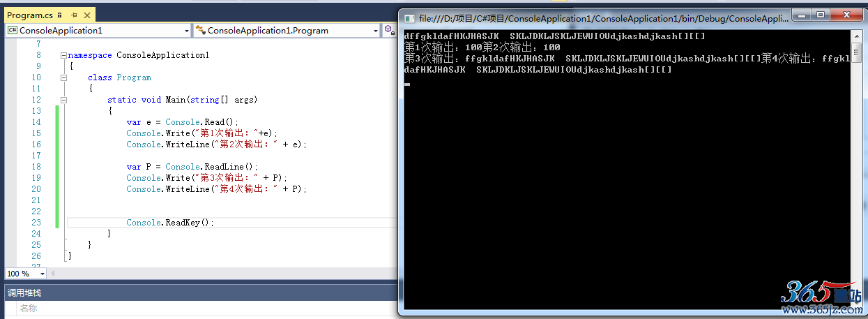Click the member navigation icon right of type dropdown
The width and height of the screenshot is (868, 319).
point(389,30)
